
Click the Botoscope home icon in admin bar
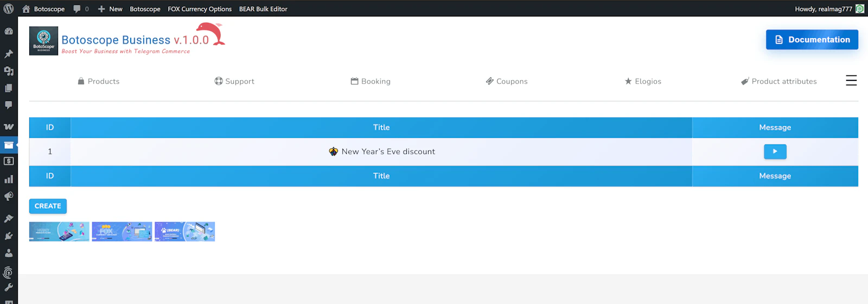tap(26, 9)
